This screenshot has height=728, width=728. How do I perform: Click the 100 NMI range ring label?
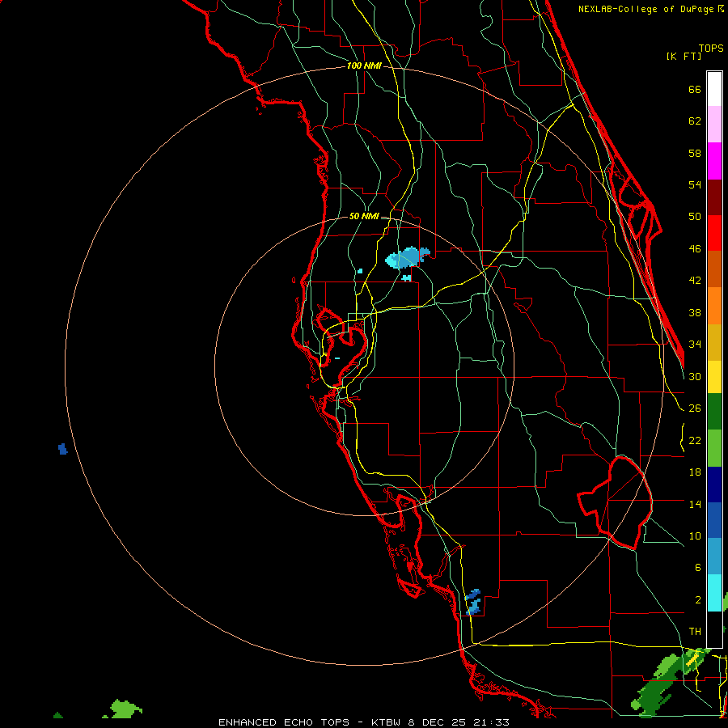tap(364, 66)
